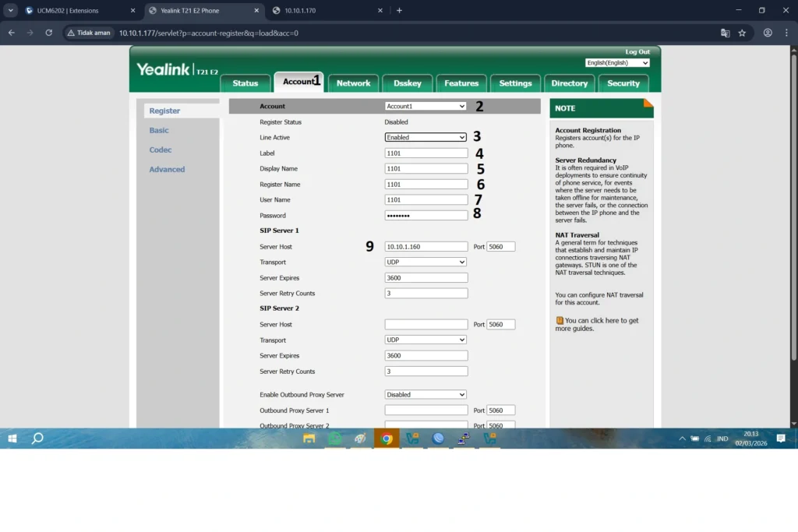Switch to the Network tab

point(353,83)
